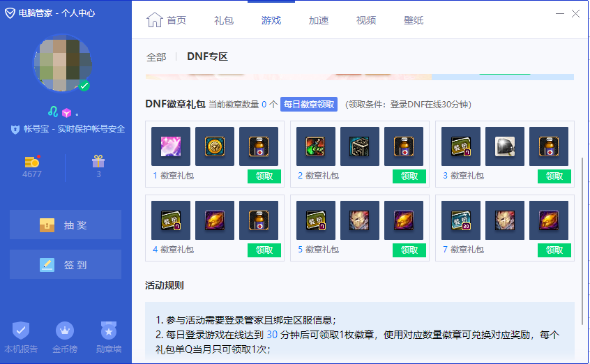Viewport: 590px width, 364px height.
Task: Click the home house icon
Action: 154,20
